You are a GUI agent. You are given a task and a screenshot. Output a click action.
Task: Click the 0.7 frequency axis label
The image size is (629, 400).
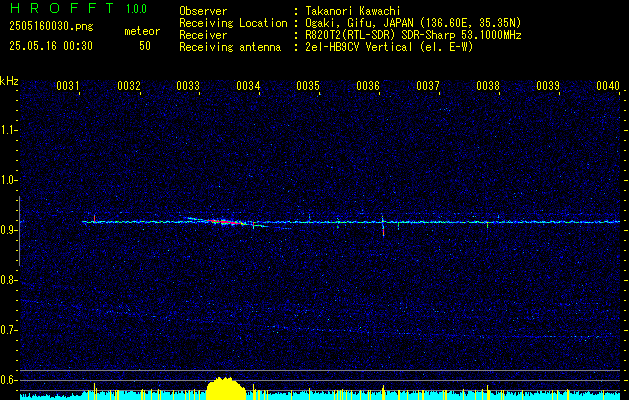[x=8, y=330]
